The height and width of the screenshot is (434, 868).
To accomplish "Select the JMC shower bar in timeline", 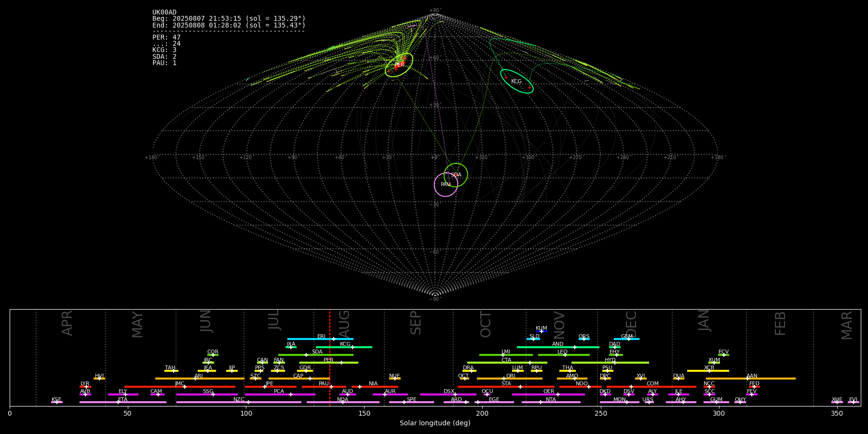I will 180,387.
